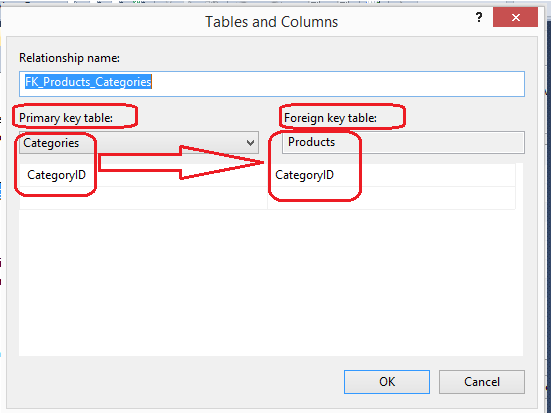
Task: Click gray dialog area left of OK
Action: 176,382
